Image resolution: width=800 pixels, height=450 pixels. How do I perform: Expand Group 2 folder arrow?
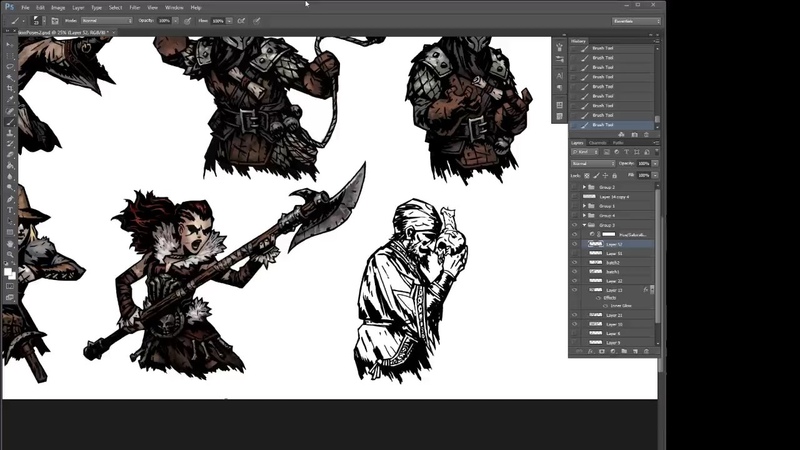[x=584, y=187]
